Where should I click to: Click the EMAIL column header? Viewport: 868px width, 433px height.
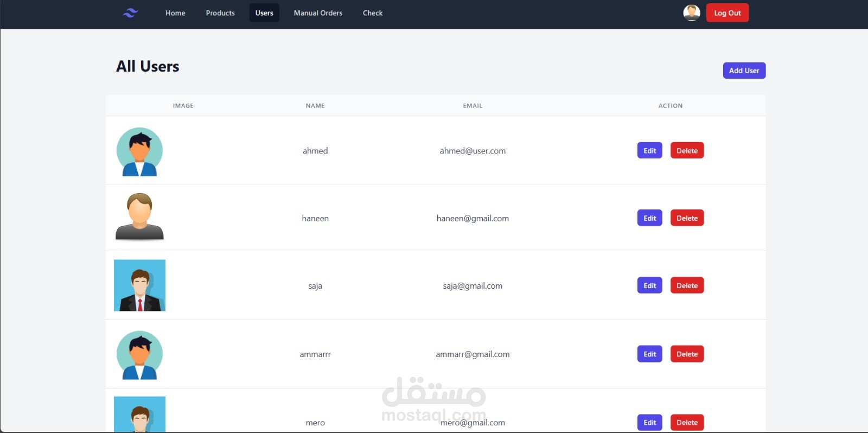point(473,106)
